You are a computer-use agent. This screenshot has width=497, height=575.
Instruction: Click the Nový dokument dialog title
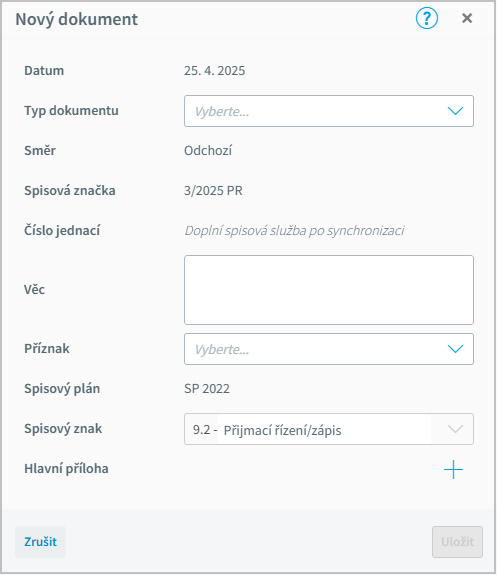point(77,19)
